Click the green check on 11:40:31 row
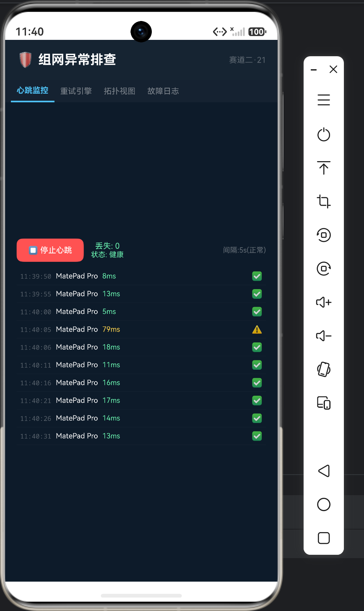Viewport: 364px width, 611px height. coord(257,436)
